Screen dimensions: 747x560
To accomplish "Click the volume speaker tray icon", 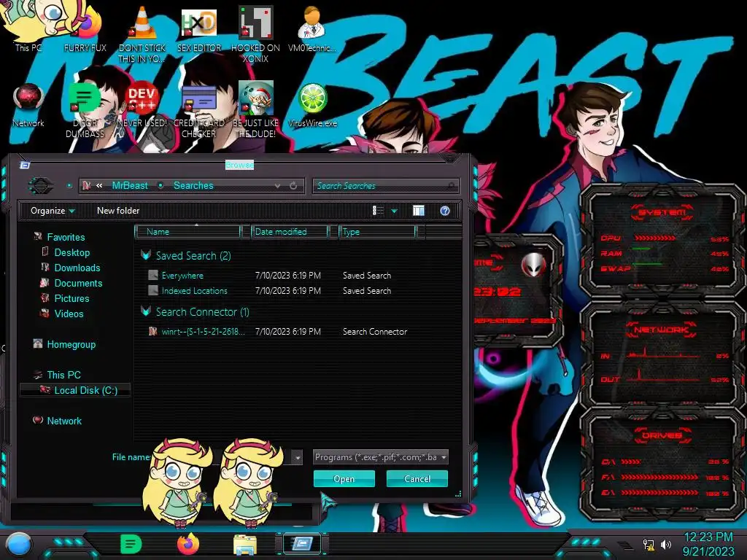I will coord(666,544).
